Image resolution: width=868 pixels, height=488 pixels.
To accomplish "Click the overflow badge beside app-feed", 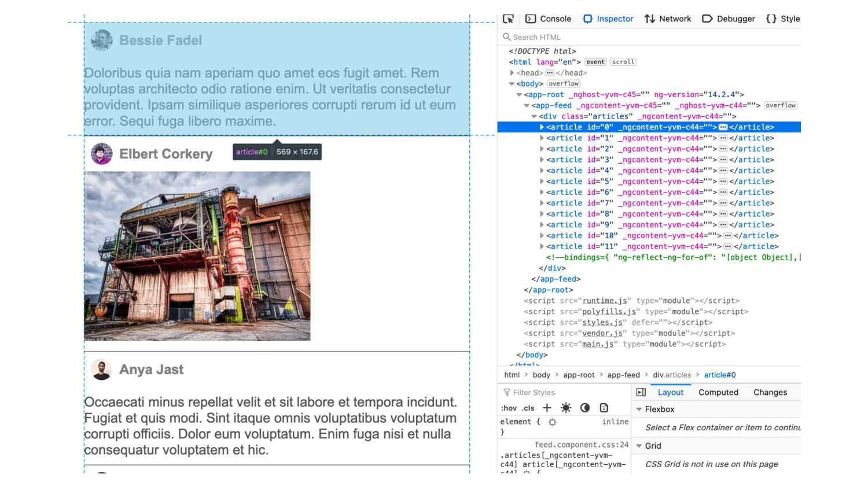I will point(781,105).
